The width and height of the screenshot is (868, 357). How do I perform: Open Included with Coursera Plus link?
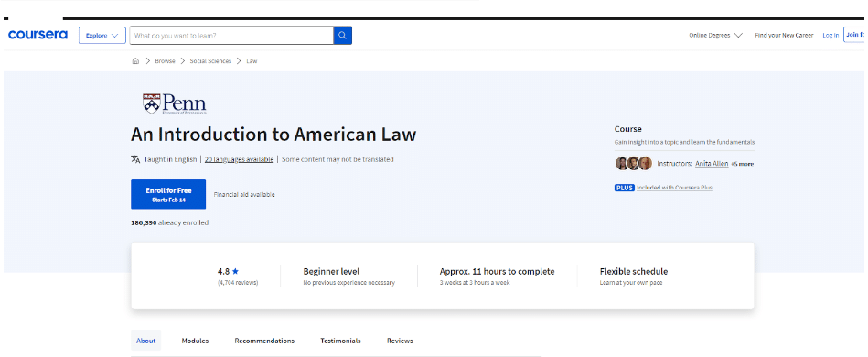point(674,188)
